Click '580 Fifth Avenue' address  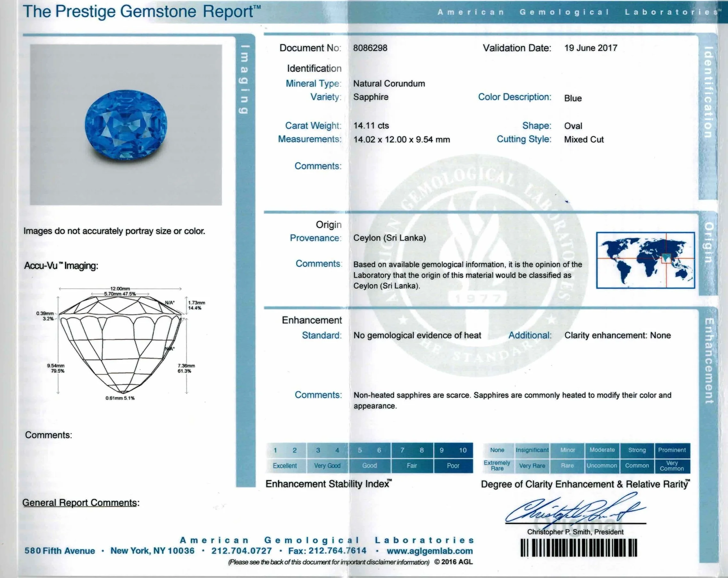point(60,551)
